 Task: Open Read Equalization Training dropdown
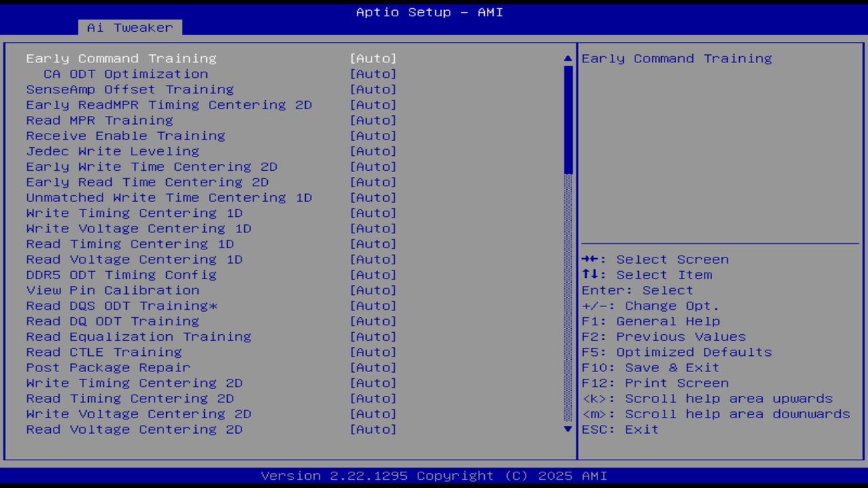pyautogui.click(x=373, y=336)
